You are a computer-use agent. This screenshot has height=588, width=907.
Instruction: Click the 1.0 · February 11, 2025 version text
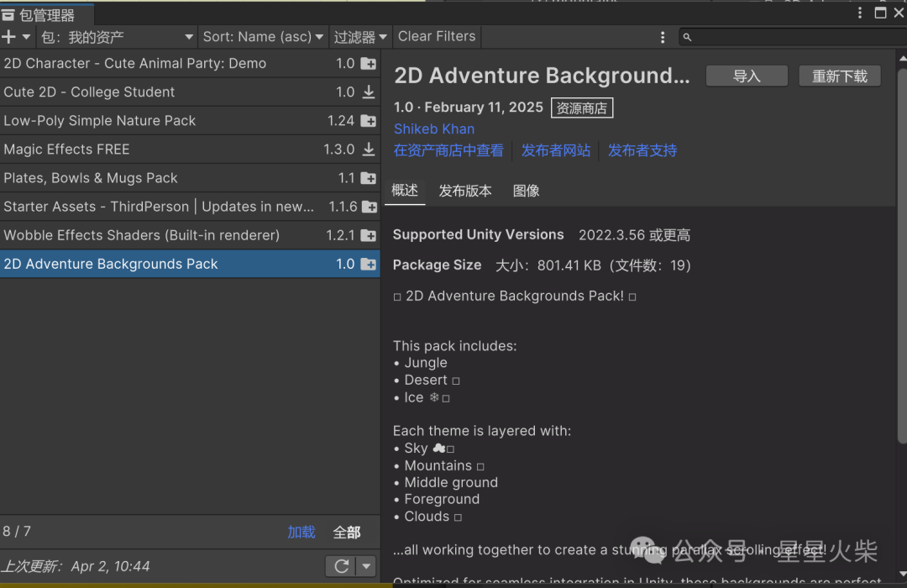468,108
